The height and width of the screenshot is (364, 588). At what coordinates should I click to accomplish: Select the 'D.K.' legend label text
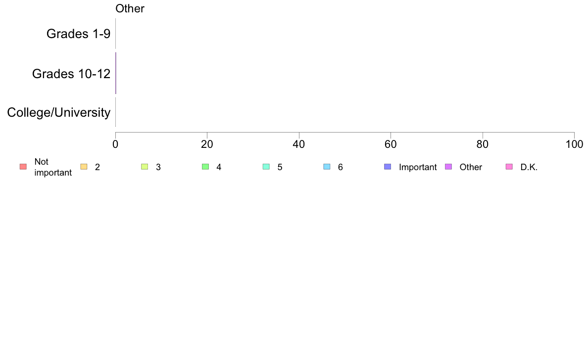(529, 167)
